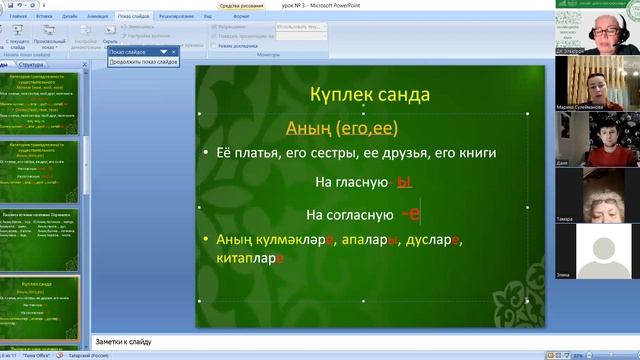Screen dimensions: 640x360
Task: Click the underlined heading Аның (его,ее)
Action: [x=342, y=128]
